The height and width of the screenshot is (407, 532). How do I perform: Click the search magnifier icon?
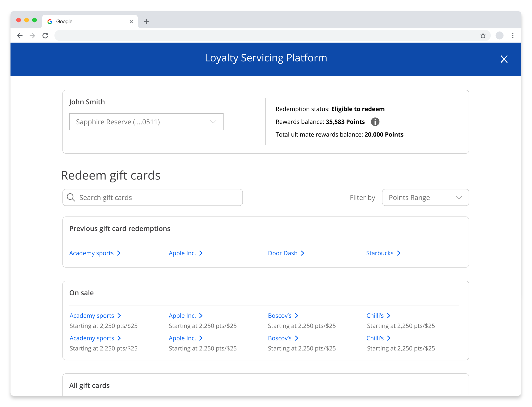pyautogui.click(x=71, y=198)
